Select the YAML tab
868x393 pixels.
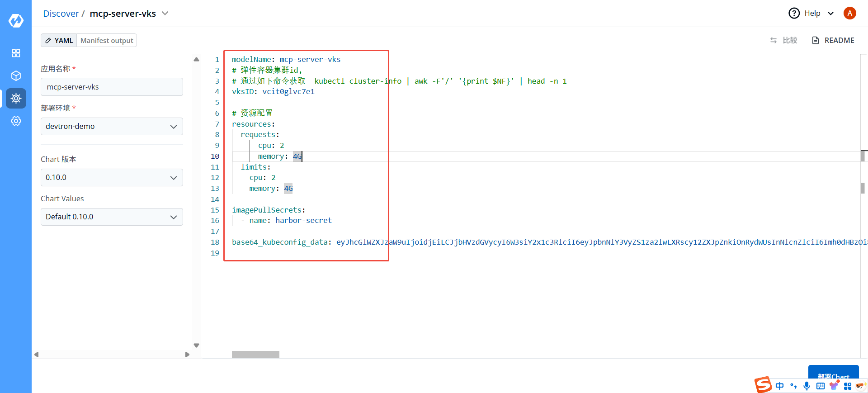[59, 41]
